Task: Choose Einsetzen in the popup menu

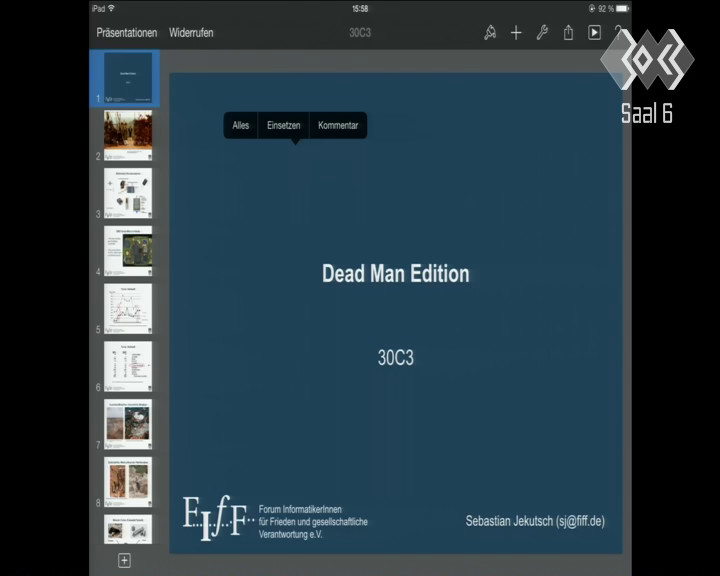Action: tap(284, 125)
